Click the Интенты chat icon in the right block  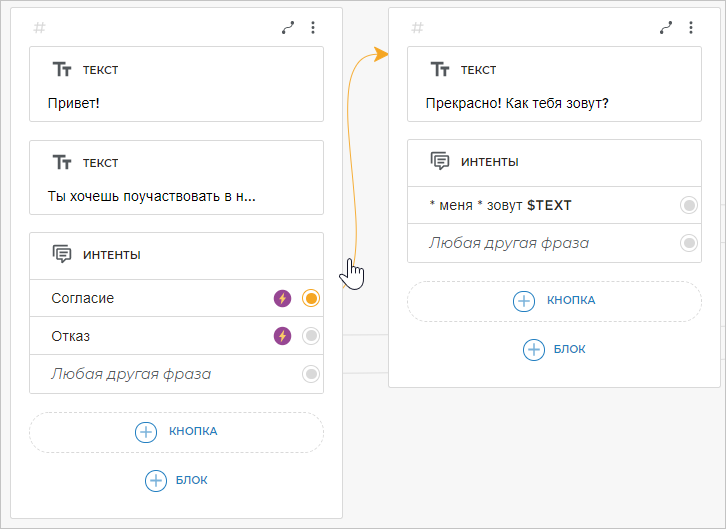click(440, 162)
